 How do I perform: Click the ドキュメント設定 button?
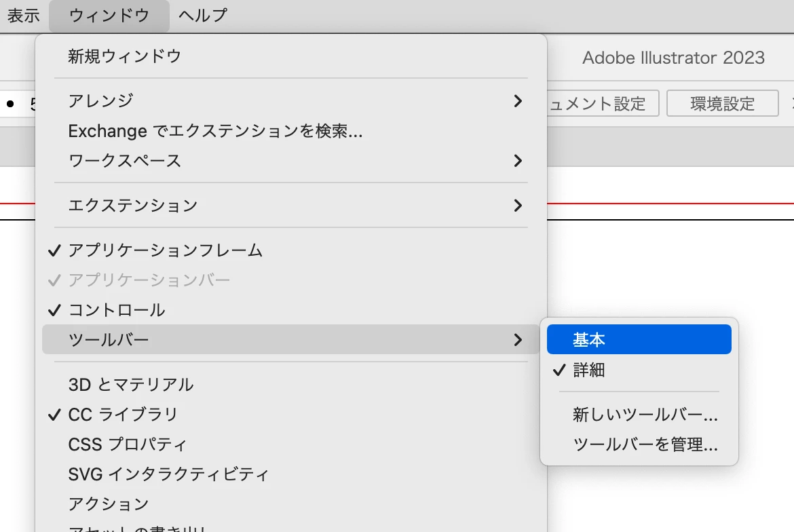click(x=603, y=104)
